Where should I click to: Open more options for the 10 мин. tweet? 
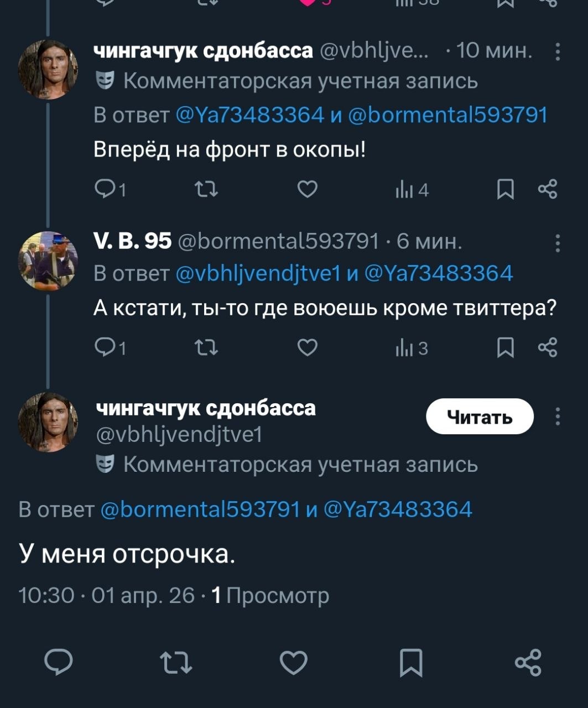[557, 51]
